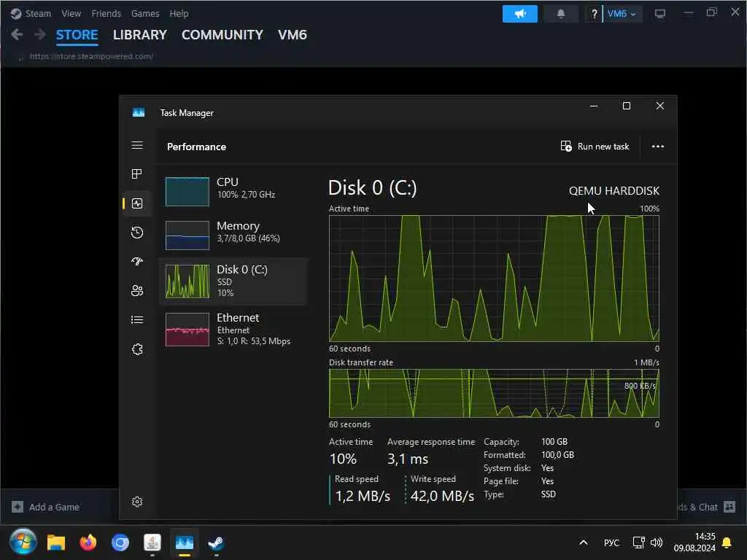Image resolution: width=747 pixels, height=560 pixels.
Task: Expand the VM6 account dropdown
Action: click(622, 14)
